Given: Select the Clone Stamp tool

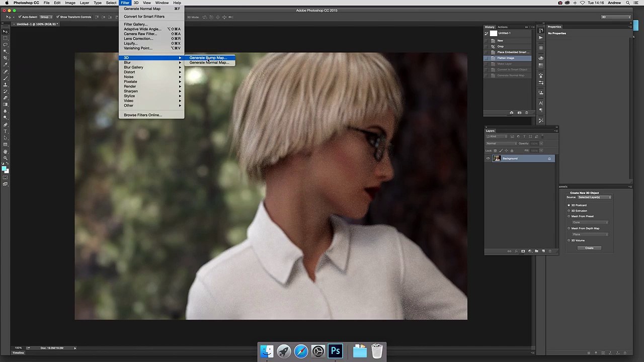Looking at the screenshot, I should pos(6,84).
